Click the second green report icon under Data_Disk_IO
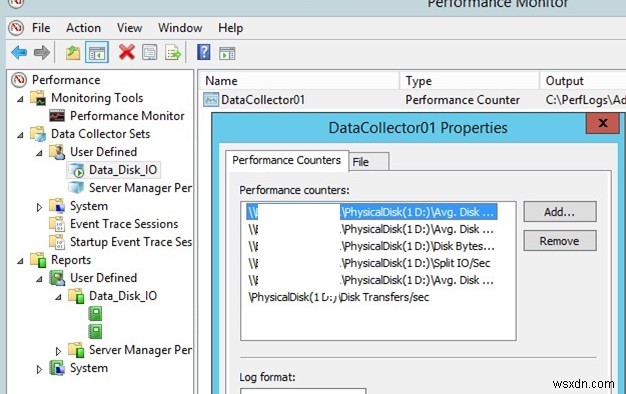 [95, 332]
